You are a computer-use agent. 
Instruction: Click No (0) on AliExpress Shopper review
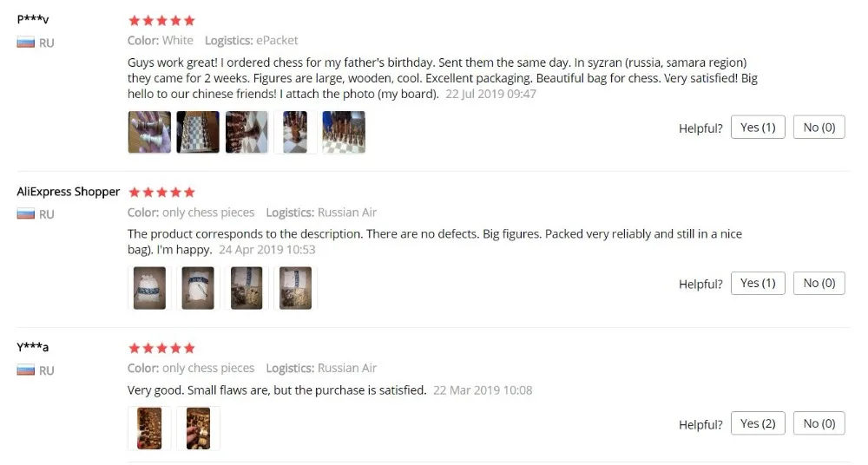click(819, 283)
